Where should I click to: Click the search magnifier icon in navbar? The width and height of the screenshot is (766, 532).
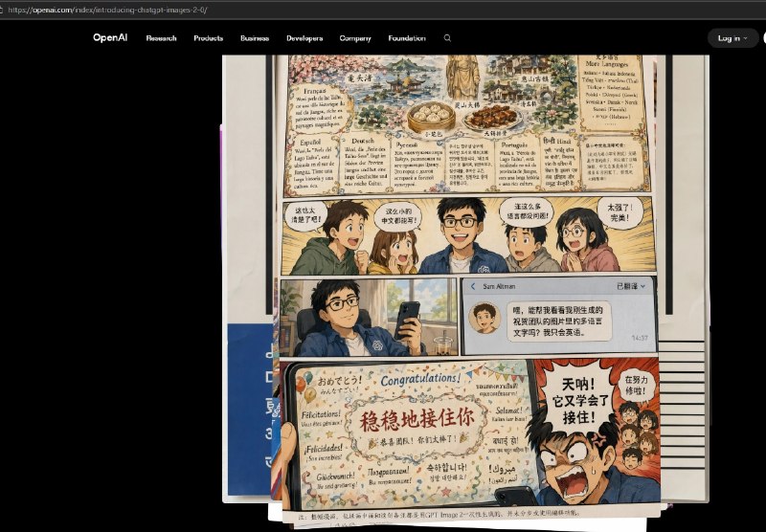pos(447,38)
